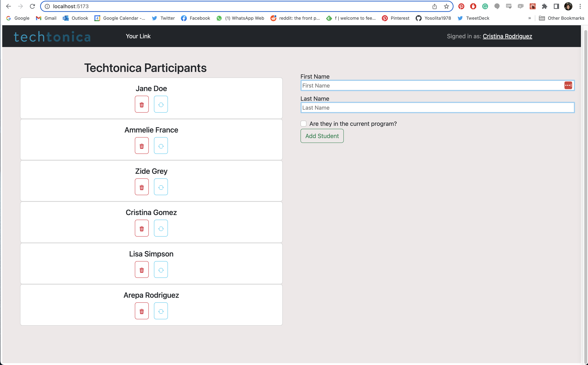588x365 pixels.
Task: Delete Jane Doe with trash icon
Action: point(142,104)
